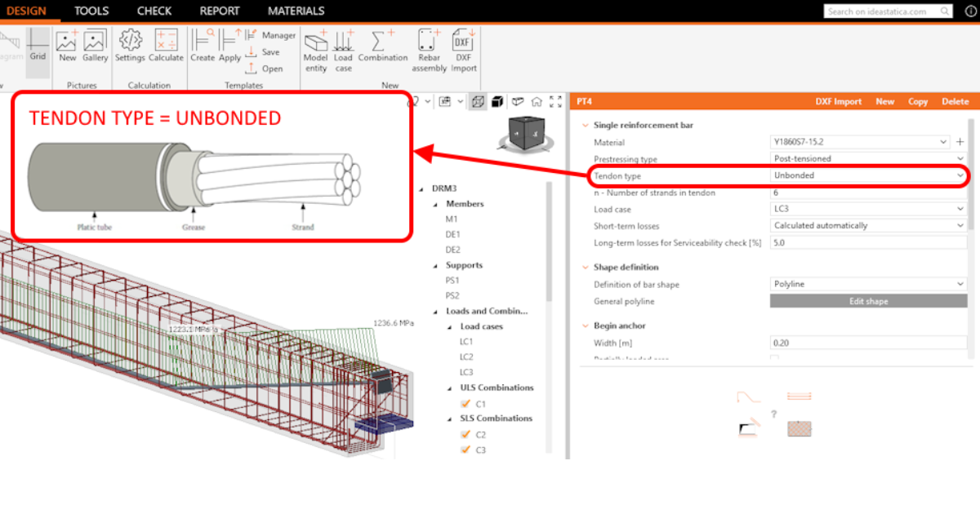Click the hatched cross-section icon

(x=799, y=428)
